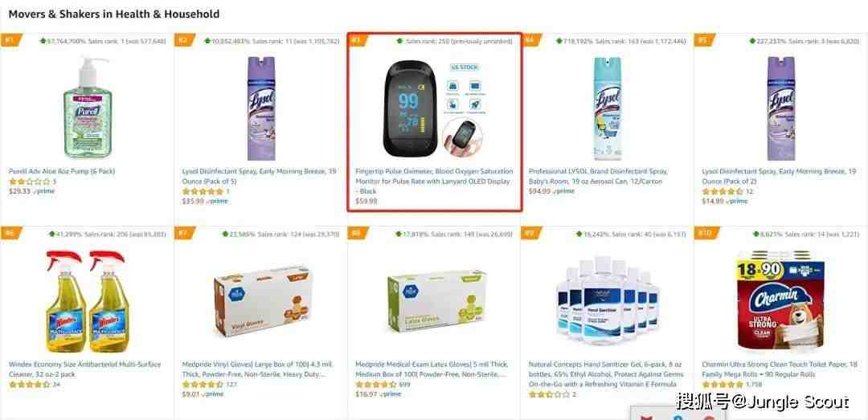Click the Windex yellow spray bottles image

(x=86, y=301)
